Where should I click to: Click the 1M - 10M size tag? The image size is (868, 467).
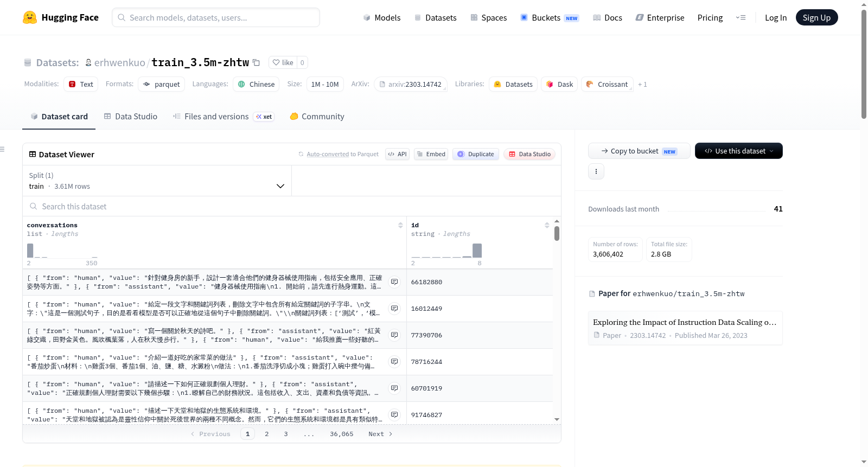pyautogui.click(x=325, y=84)
